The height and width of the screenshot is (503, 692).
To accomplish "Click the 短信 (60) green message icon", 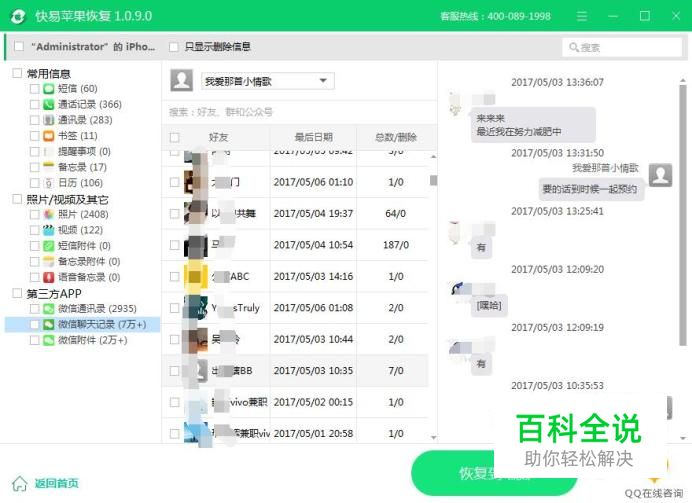I will pos(49,89).
